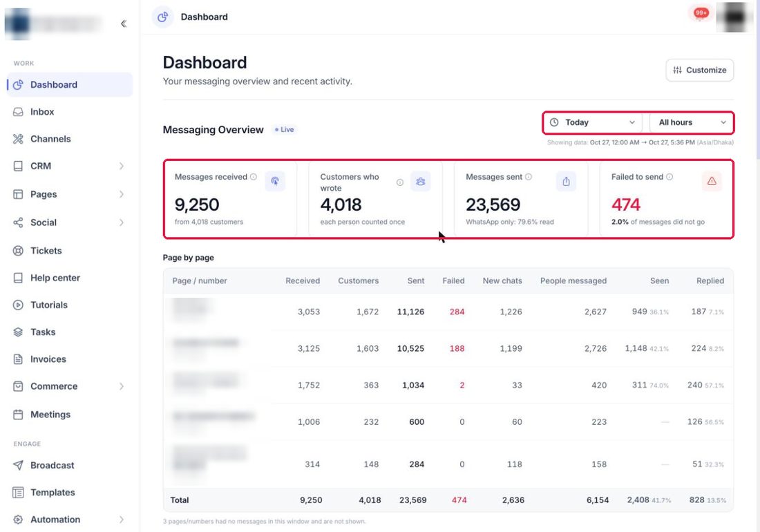The image size is (760, 532).
Task: Click info icon beside Messages received
Action: point(254,177)
